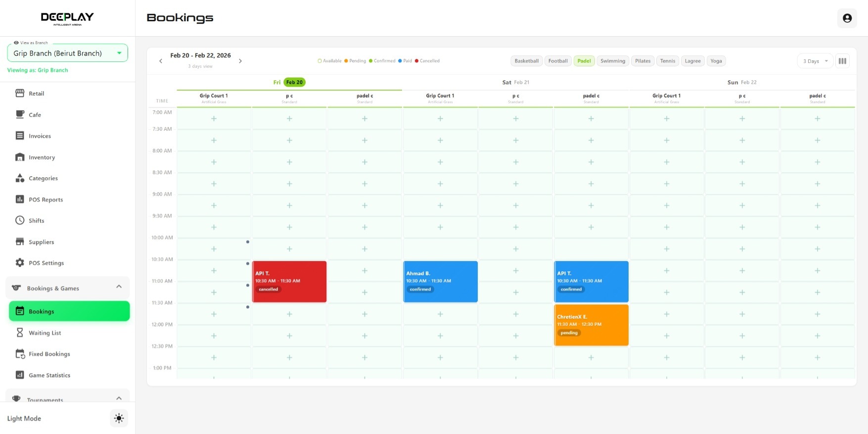
Task: Add booking on Sun padel c at 7:00 AM
Action: pyautogui.click(x=818, y=119)
